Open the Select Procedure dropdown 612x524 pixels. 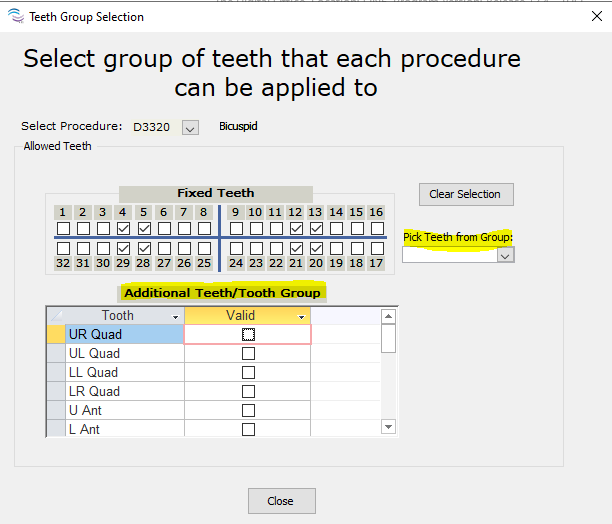[x=191, y=127]
